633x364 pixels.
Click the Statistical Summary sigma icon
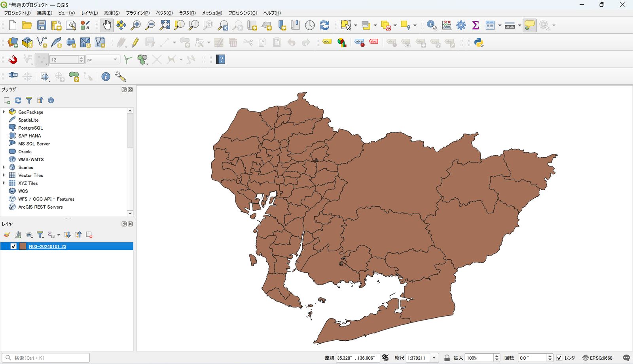pos(476,25)
